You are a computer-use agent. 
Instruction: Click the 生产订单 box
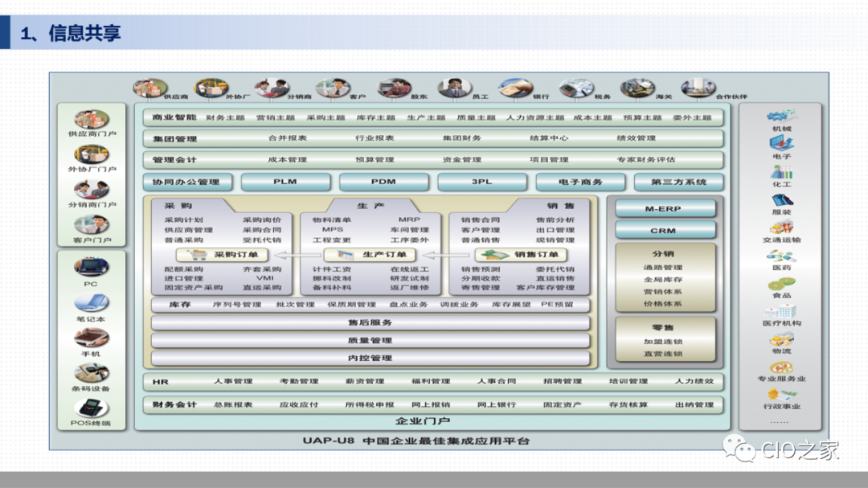370,255
